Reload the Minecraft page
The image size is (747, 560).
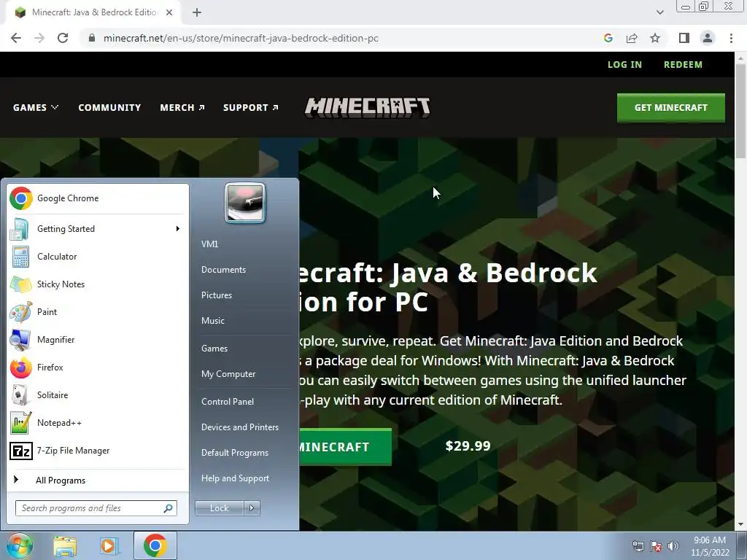(x=63, y=38)
